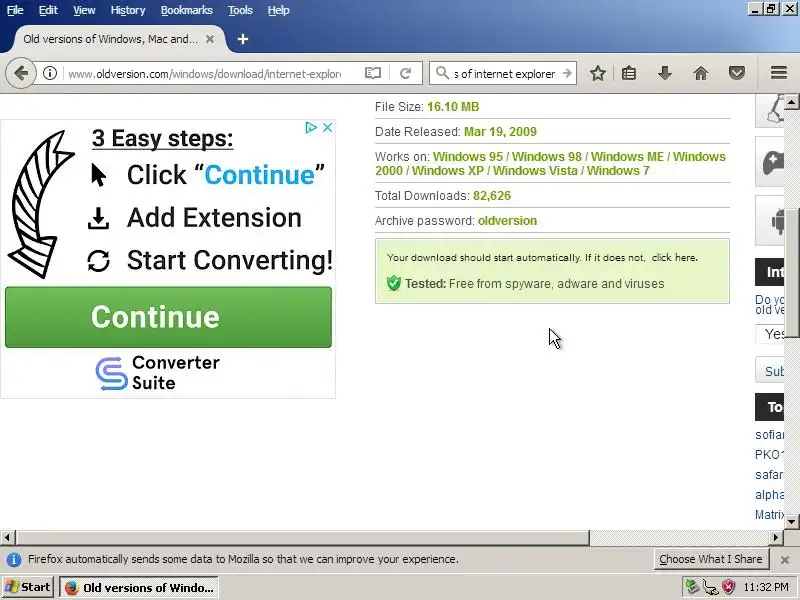Click the AdChoices triangle icon

pos(311,128)
